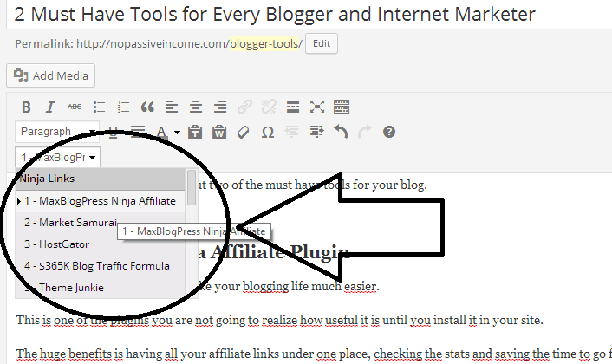612x364 pixels.
Task: Insert the Read More tag
Action: pos(293,107)
